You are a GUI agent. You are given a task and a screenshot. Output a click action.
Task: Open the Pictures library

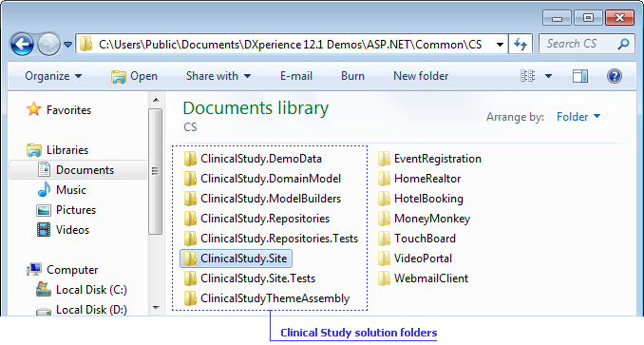point(66,210)
